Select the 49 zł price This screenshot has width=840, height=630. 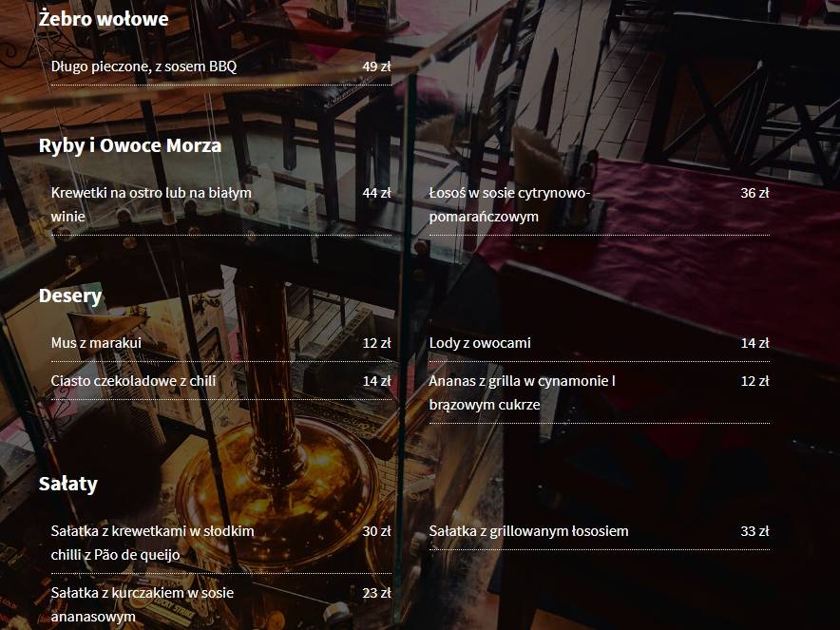[376, 67]
